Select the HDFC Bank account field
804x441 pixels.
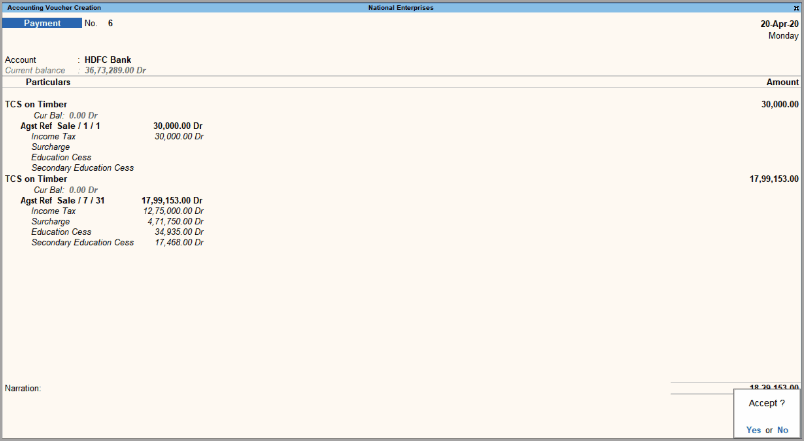[x=108, y=59]
